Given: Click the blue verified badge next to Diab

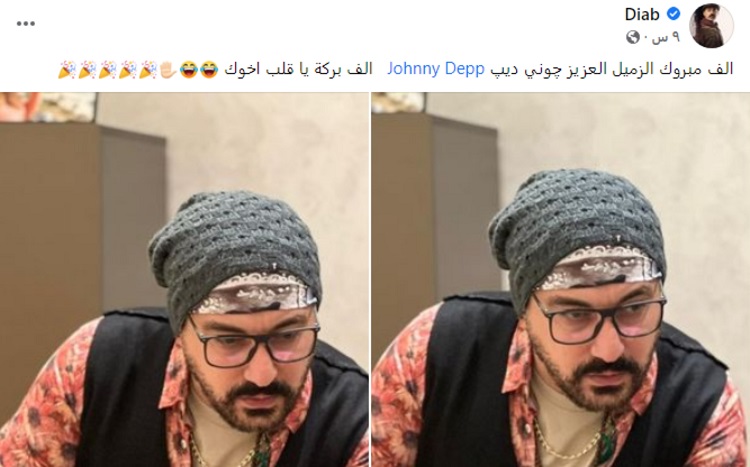Looking at the screenshot, I should click(673, 14).
